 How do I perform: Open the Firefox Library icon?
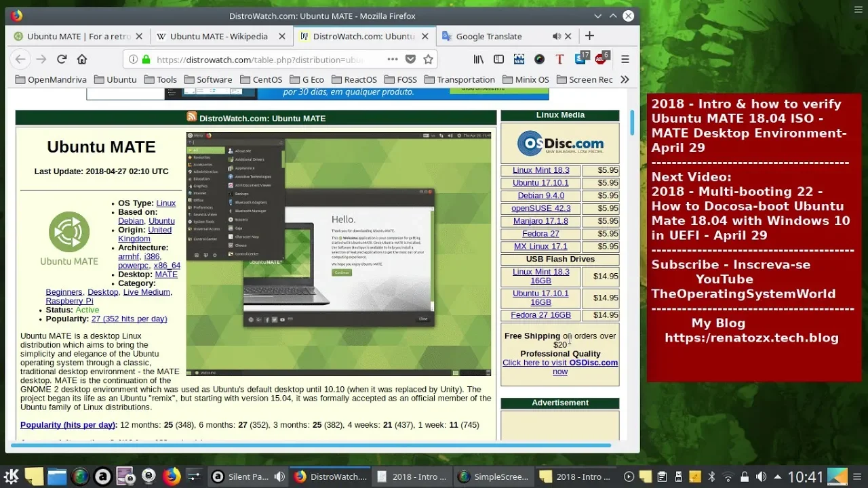click(479, 59)
